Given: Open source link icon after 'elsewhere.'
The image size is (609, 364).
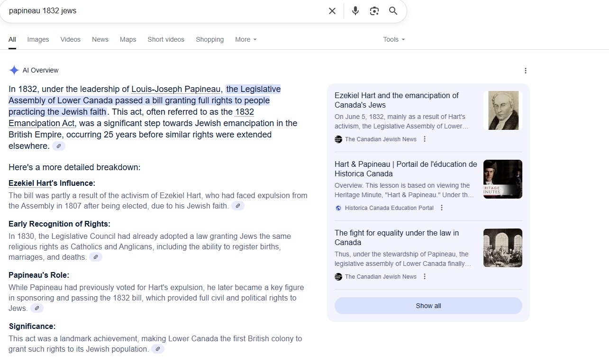Looking at the screenshot, I should coord(59,146).
